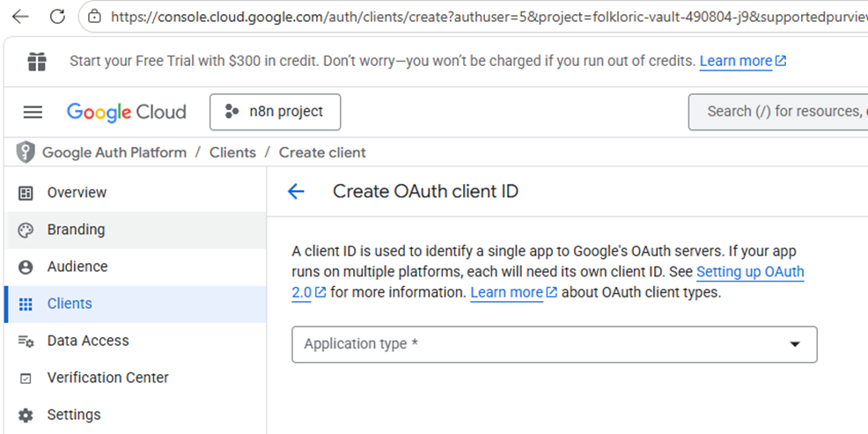Click the Google Cloud logo
This screenshot has height=434, width=868.
(x=127, y=112)
